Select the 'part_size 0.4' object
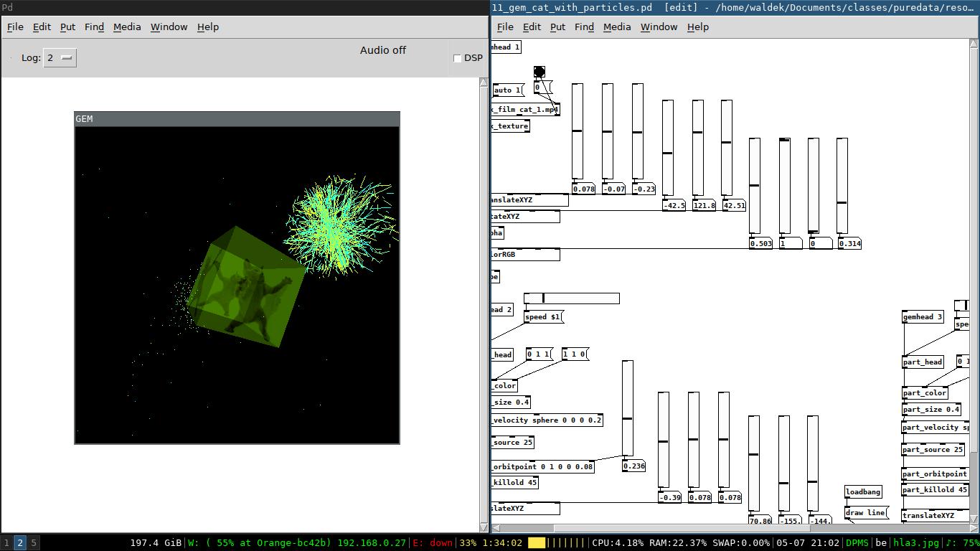The height and width of the screenshot is (551, 980). click(931, 409)
